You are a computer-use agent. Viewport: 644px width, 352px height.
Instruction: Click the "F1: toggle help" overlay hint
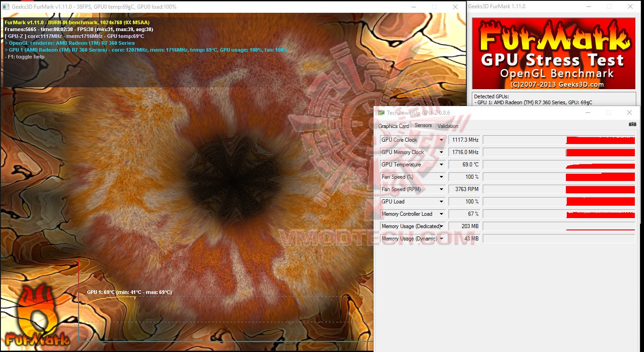[25, 57]
